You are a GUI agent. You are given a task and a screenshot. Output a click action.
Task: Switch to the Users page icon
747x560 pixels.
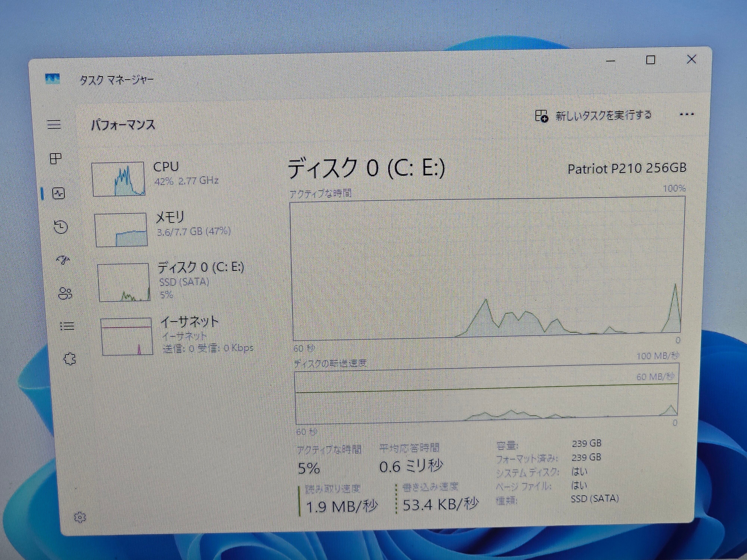click(x=65, y=293)
